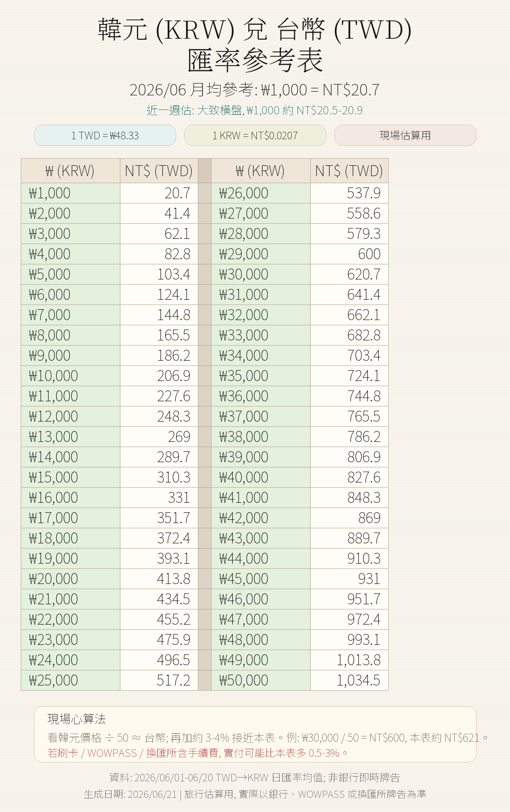510x812 pixels.
Task: Select the '₩6,000' cell
Action: pyautogui.click(x=71, y=295)
